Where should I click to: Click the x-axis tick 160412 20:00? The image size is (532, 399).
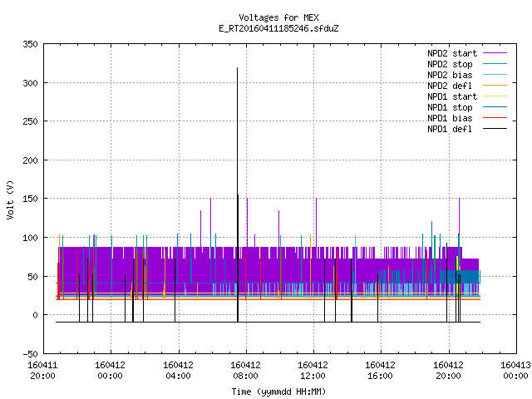[449, 371]
